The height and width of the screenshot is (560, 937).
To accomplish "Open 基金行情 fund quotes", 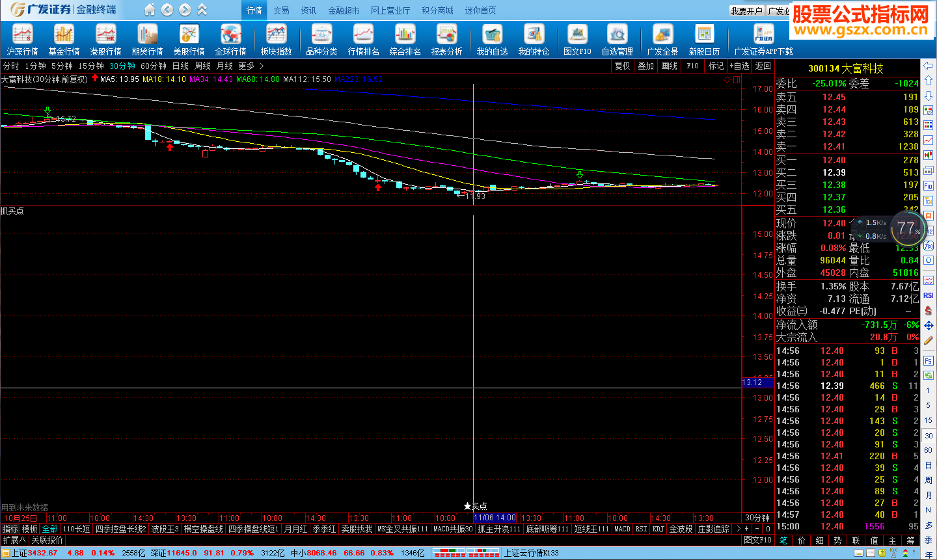I will coord(64,40).
